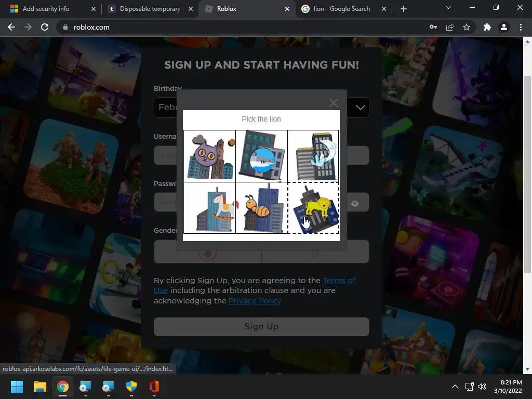Pick the lion tile in the captcha

313,208
